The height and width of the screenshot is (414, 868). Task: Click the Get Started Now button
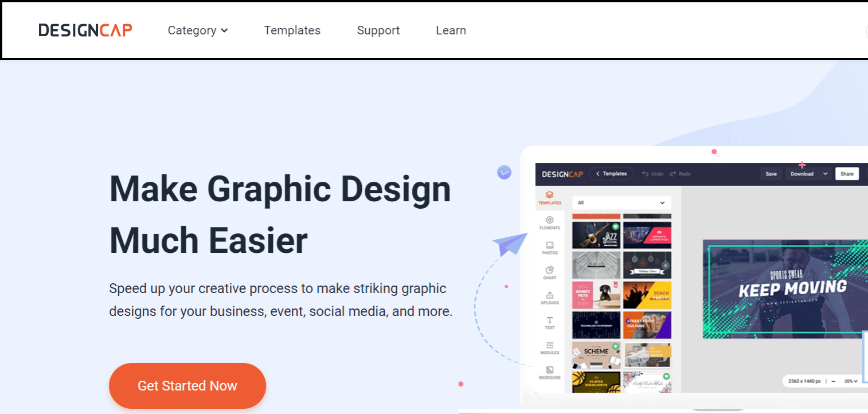click(187, 385)
